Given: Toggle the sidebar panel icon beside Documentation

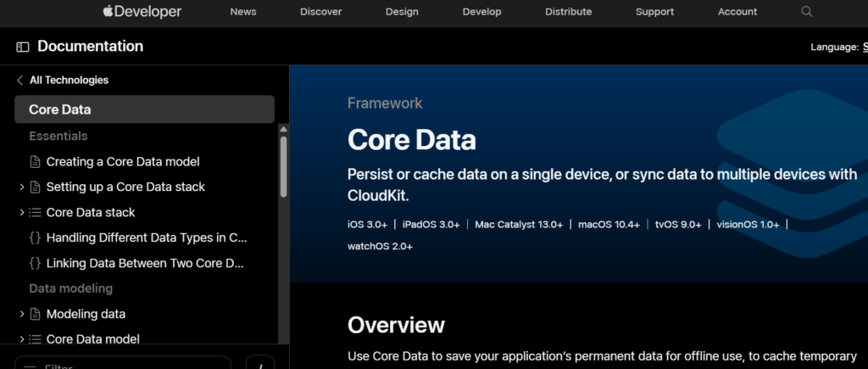Looking at the screenshot, I should [23, 48].
